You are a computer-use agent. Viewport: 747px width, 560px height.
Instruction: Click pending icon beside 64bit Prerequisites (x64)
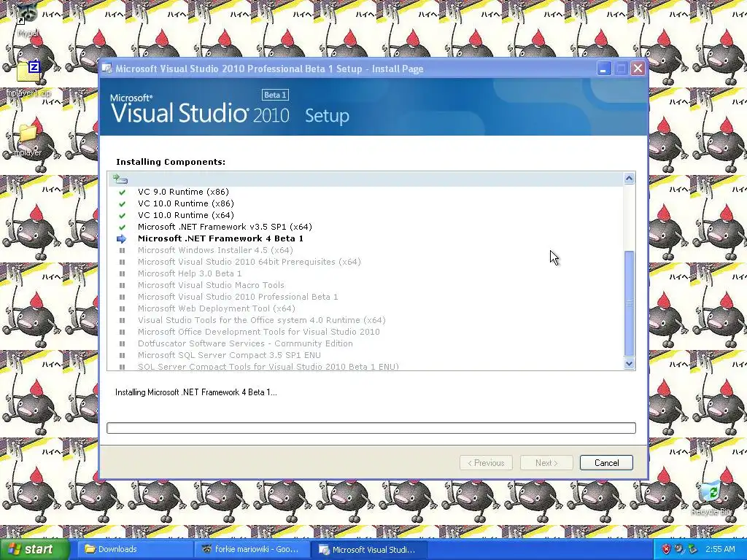[x=122, y=262]
